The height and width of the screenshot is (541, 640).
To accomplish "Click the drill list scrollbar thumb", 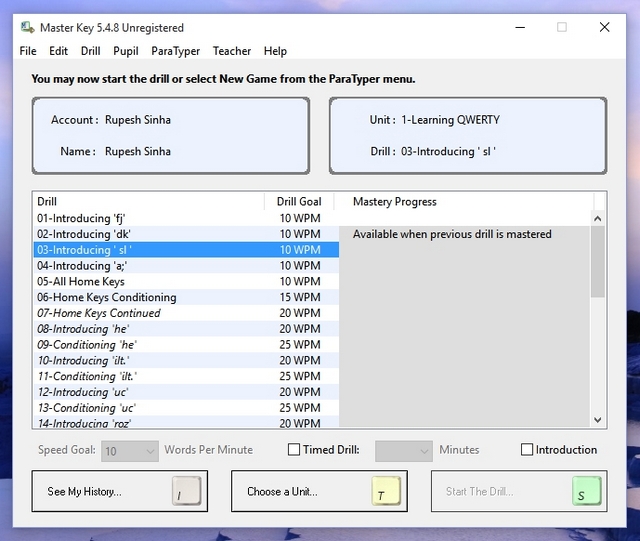I will [598, 262].
